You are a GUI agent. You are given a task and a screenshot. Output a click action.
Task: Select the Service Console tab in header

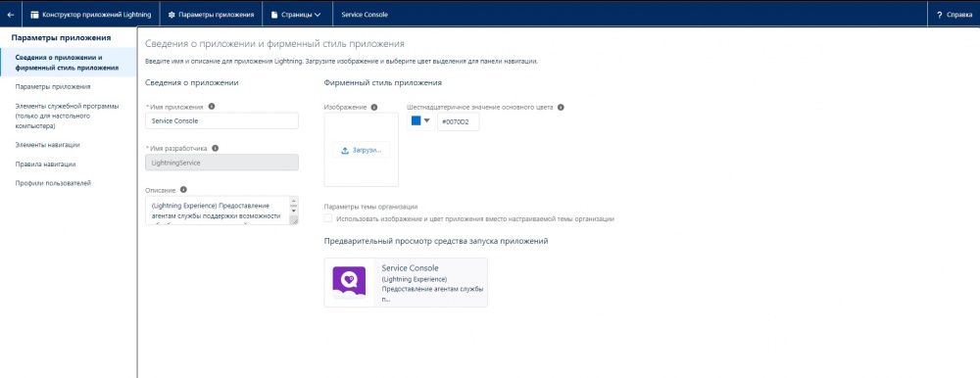[x=365, y=15]
